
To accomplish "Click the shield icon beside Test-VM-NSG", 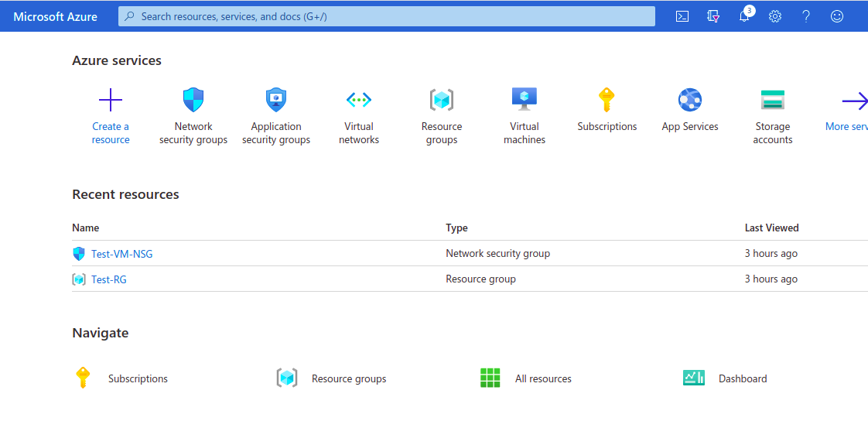I will [x=79, y=254].
